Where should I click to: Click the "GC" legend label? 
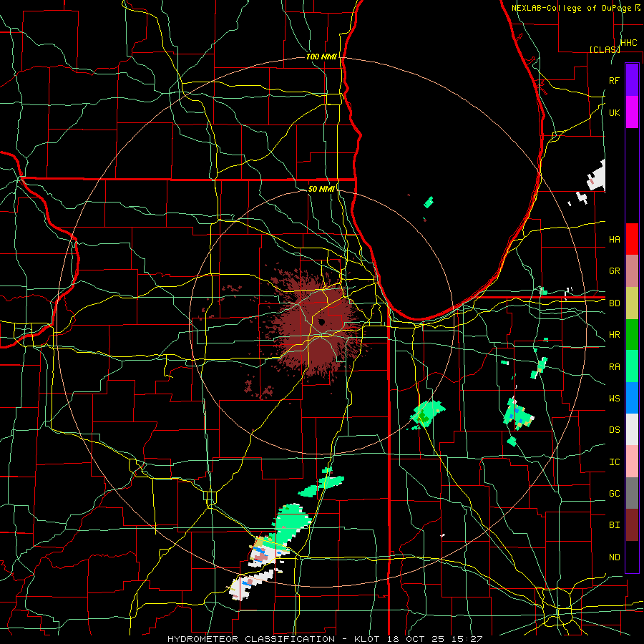[x=615, y=493]
